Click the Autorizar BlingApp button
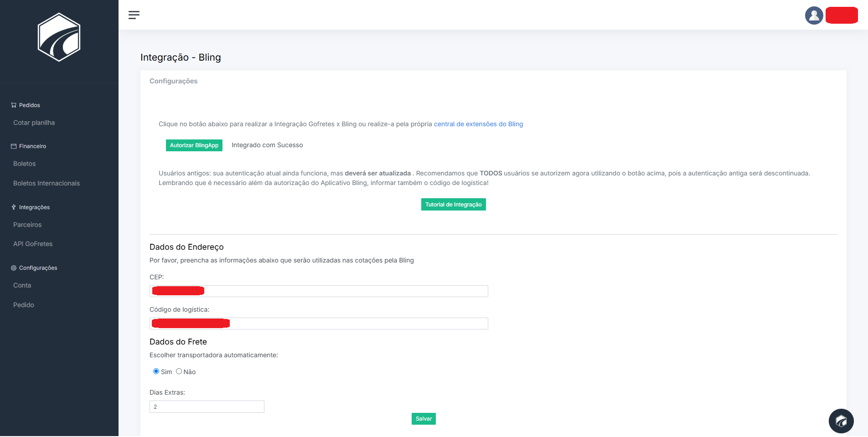The height and width of the screenshot is (437, 868). 194,145
